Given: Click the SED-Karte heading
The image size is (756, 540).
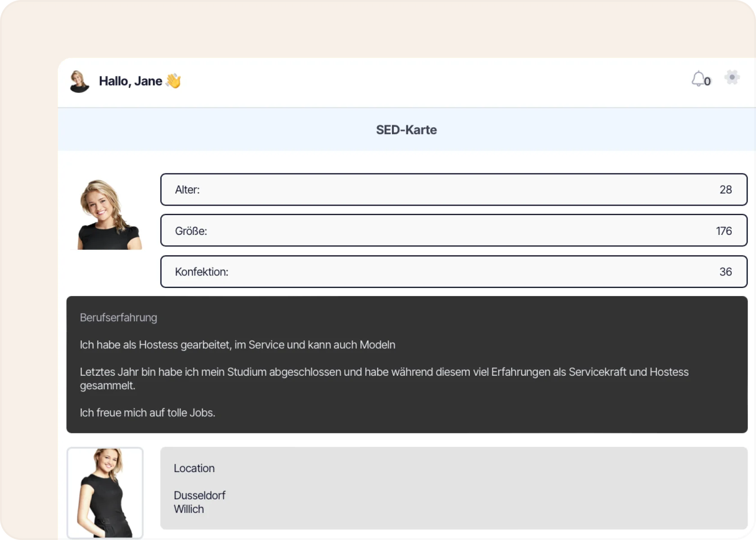Looking at the screenshot, I should tap(406, 130).
